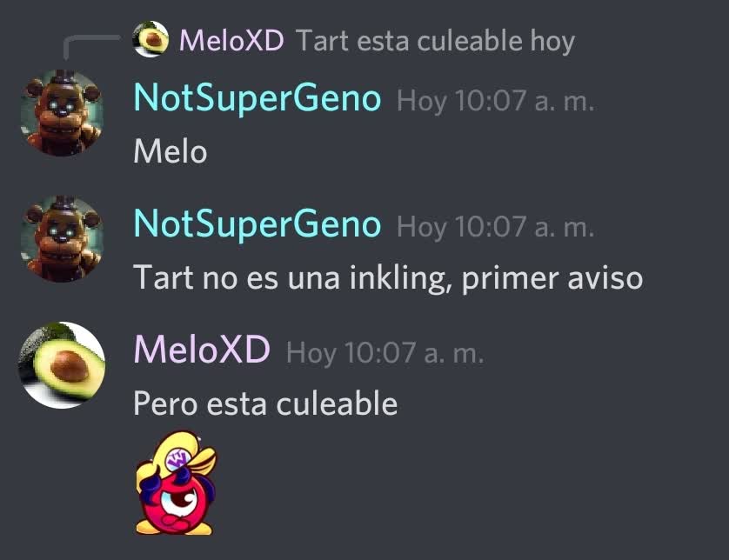Open the large avocado profile avatar
Image resolution: width=729 pixels, height=560 pixels.
(x=62, y=365)
